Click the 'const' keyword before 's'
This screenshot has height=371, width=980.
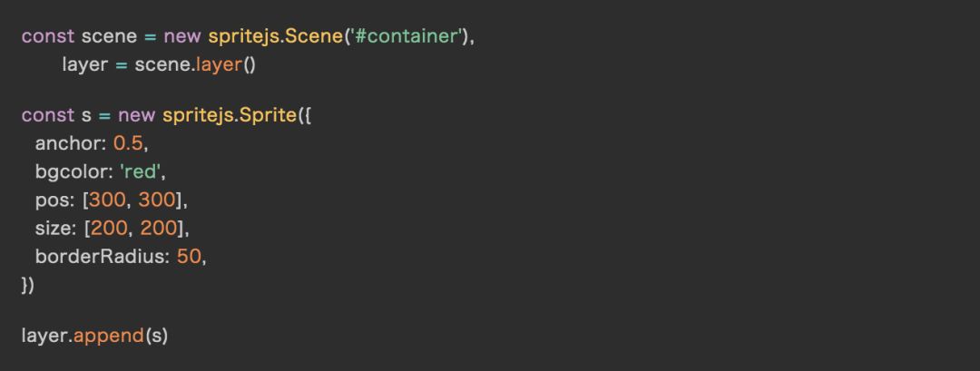48,115
